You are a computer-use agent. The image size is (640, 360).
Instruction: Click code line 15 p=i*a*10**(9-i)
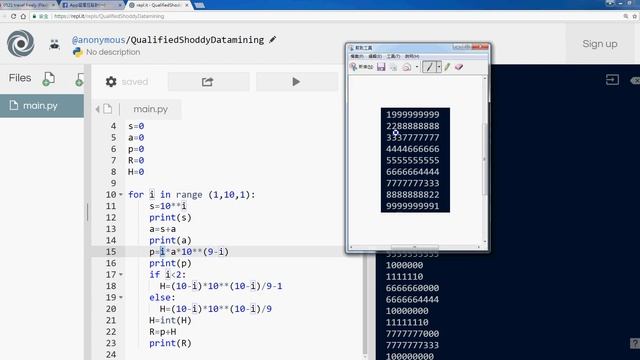[x=189, y=252]
